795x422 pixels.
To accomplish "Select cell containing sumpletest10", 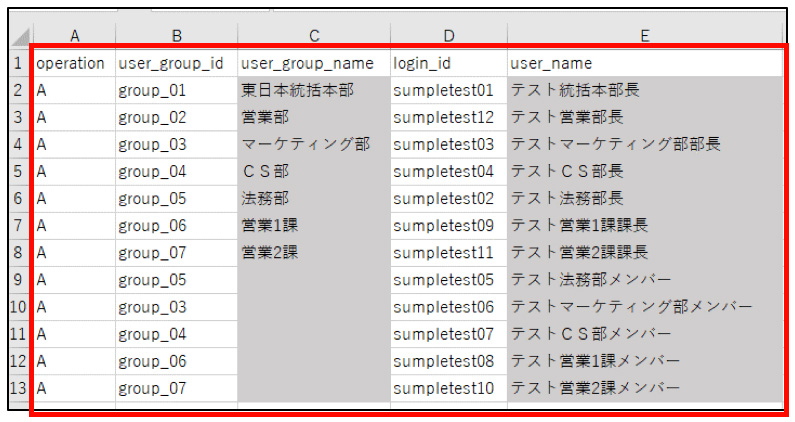I will click(449, 388).
